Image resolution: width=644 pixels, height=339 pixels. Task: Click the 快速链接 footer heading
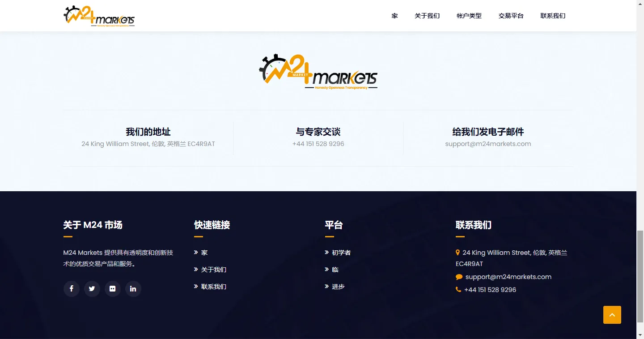pyautogui.click(x=212, y=225)
